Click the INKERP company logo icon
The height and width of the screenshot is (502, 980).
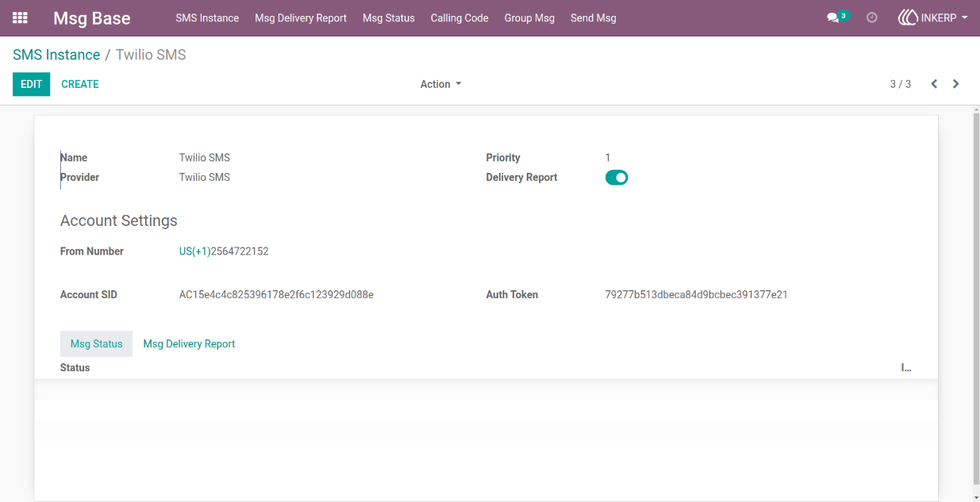[908, 17]
